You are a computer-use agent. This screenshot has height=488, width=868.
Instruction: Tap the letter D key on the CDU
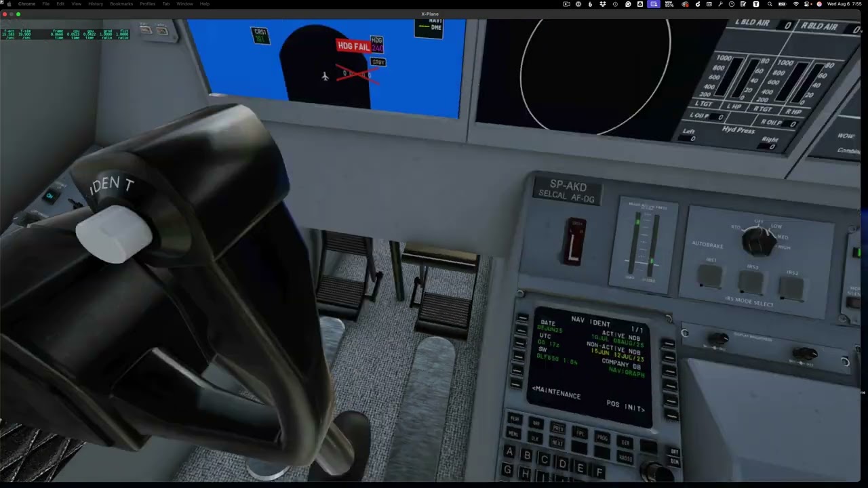pos(562,464)
